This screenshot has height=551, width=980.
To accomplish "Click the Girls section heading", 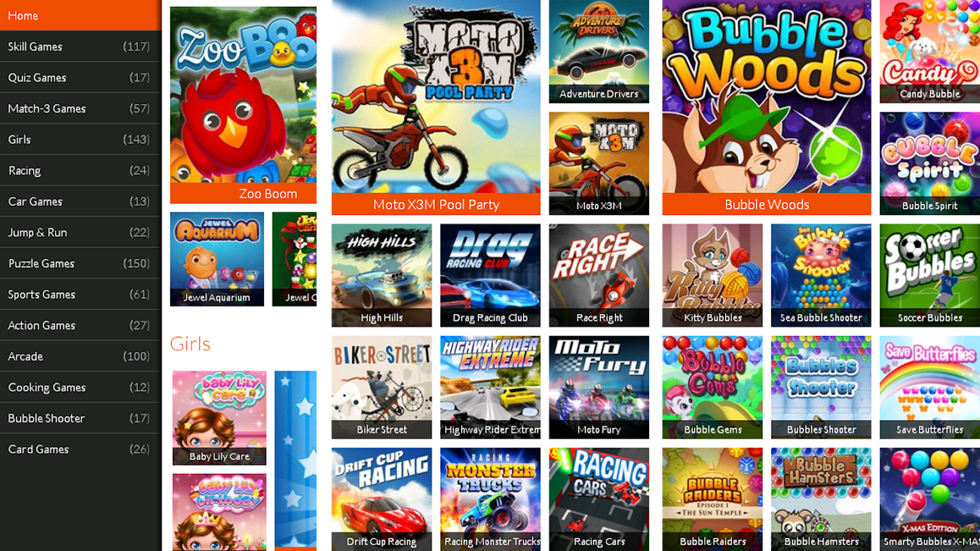I will tap(190, 343).
